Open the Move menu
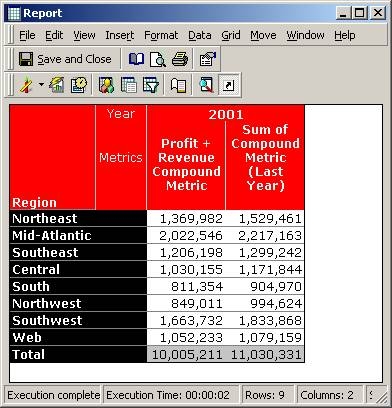The image size is (392, 408). coord(263,35)
